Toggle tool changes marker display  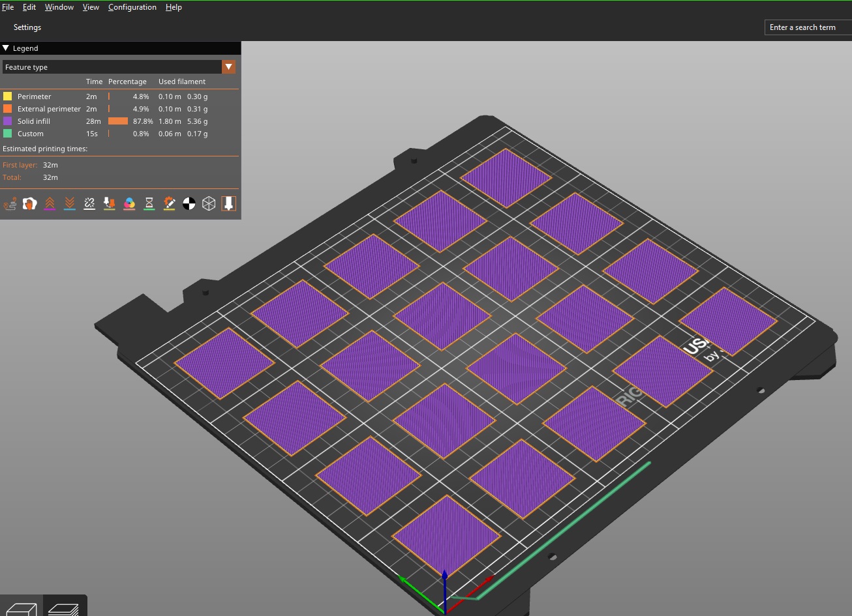click(x=109, y=203)
